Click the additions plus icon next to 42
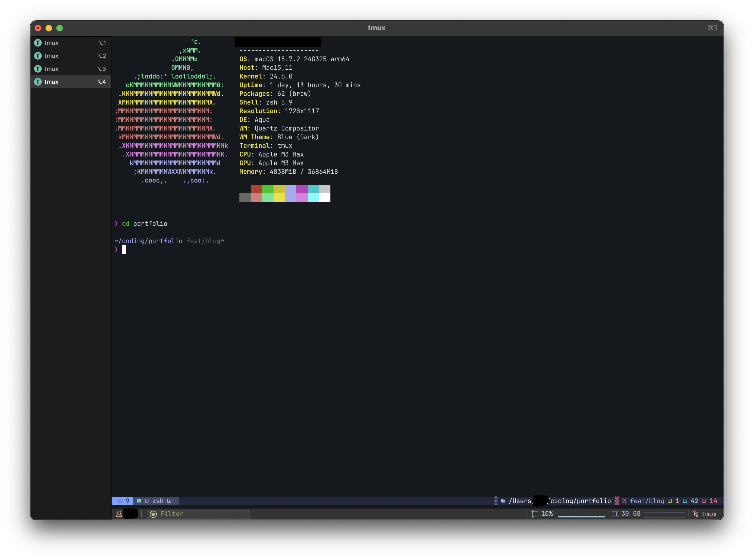This screenshot has width=754, height=560. click(x=685, y=501)
